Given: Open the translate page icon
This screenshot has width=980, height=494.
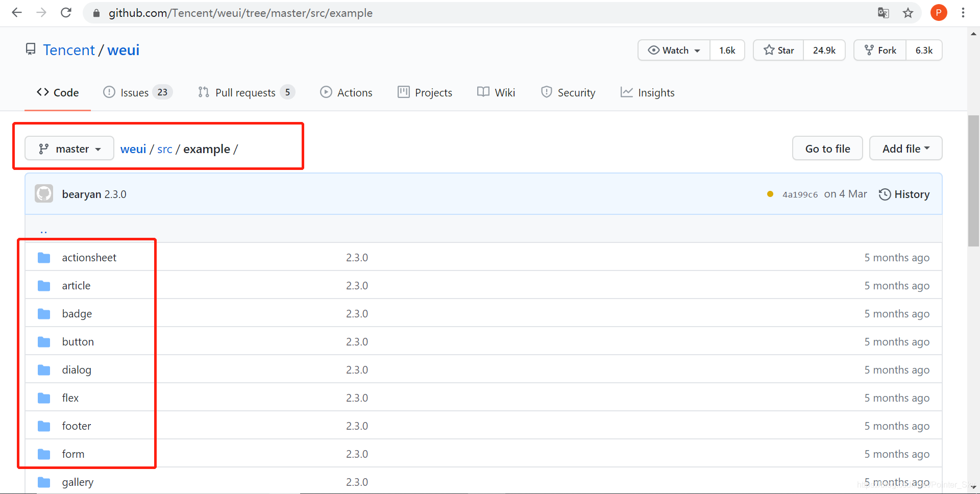Looking at the screenshot, I should pos(883,13).
